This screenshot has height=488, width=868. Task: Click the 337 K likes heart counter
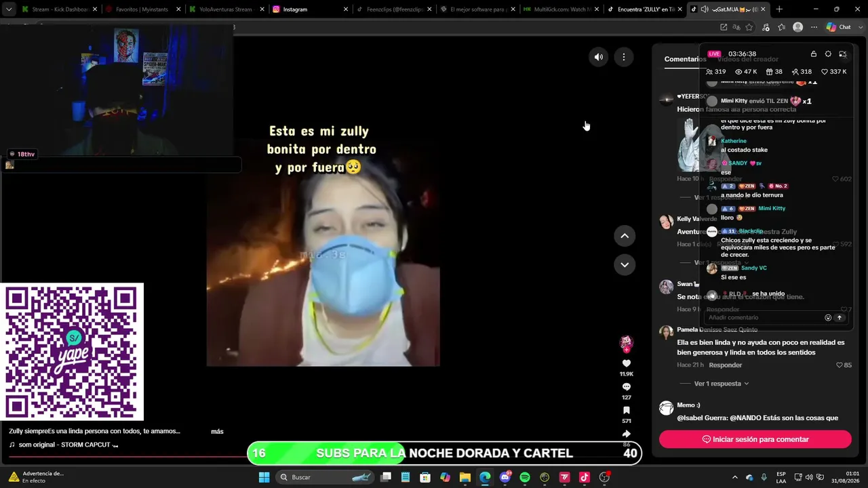833,72
